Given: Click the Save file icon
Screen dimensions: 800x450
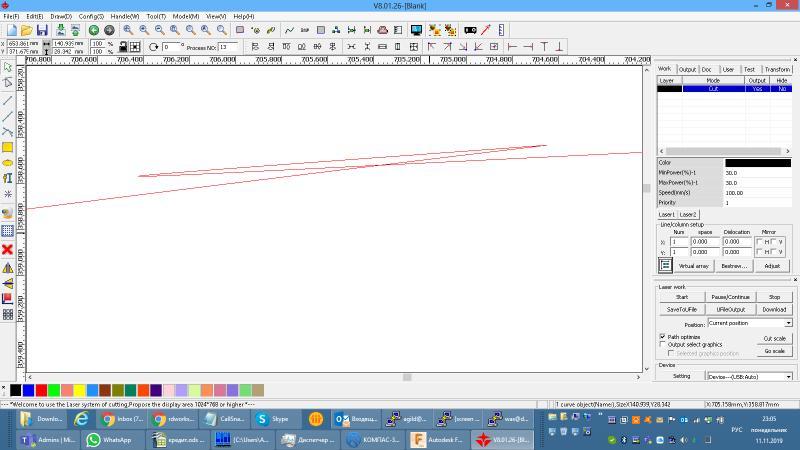Looking at the screenshot, I should [43, 30].
